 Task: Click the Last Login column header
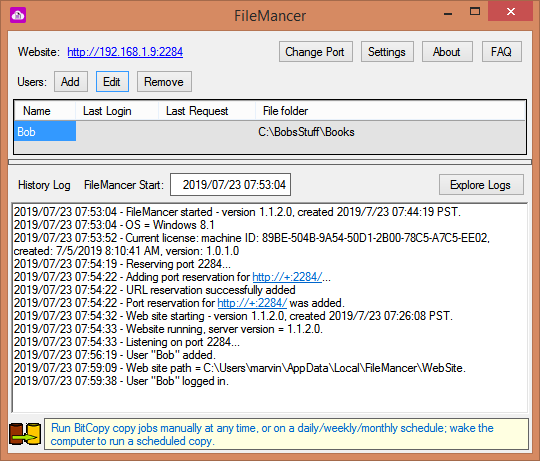pyautogui.click(x=117, y=111)
